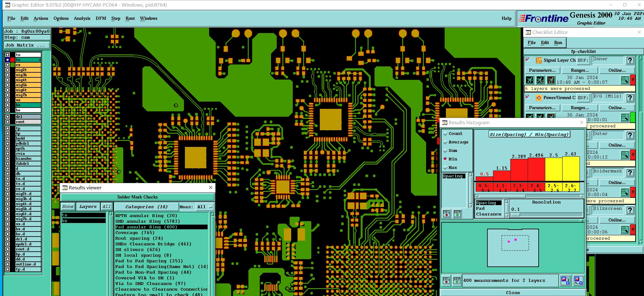The width and height of the screenshot is (644, 296).
Task: Click the None button in Results viewer
Action: tap(68, 207)
